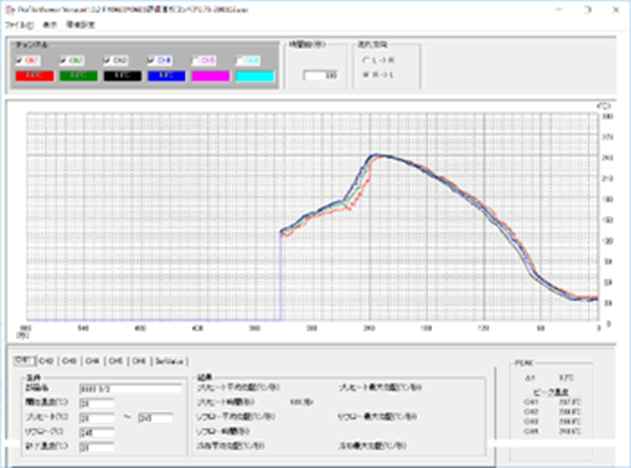Screen dimensions: 631x468
Task: Toggle the Ch1 channel checkbox
Action: pos(20,60)
